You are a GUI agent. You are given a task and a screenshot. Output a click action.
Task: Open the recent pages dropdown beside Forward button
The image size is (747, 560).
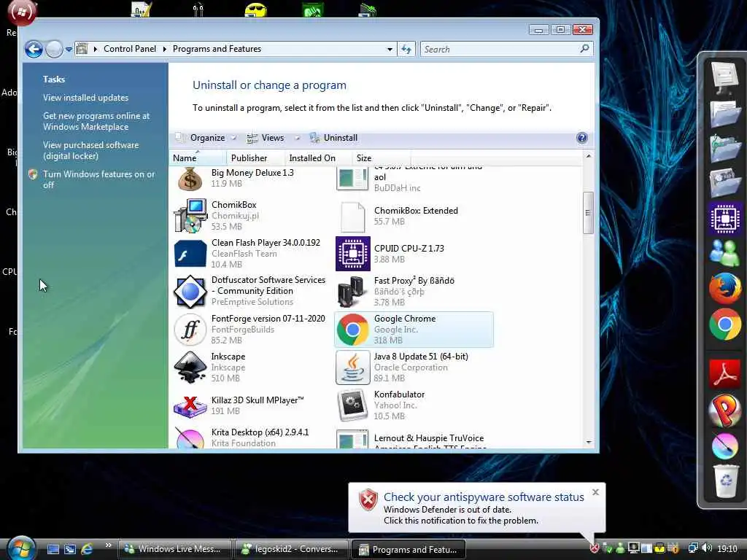[x=69, y=49]
